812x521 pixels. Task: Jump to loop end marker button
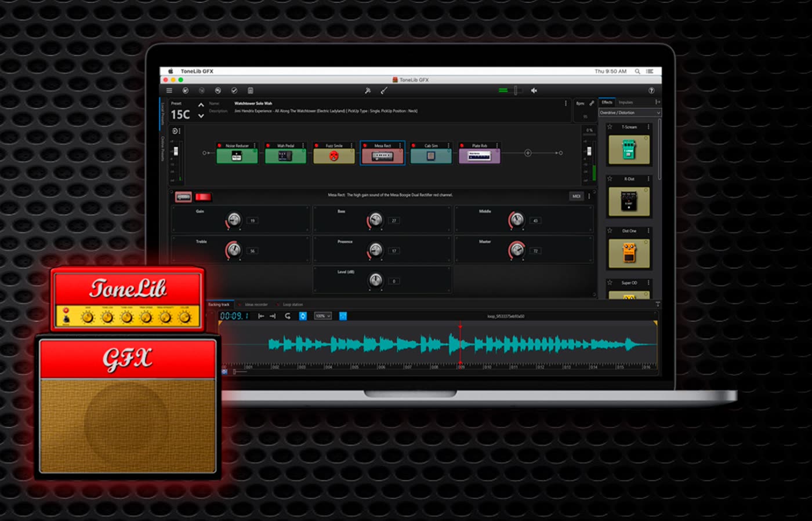273,316
